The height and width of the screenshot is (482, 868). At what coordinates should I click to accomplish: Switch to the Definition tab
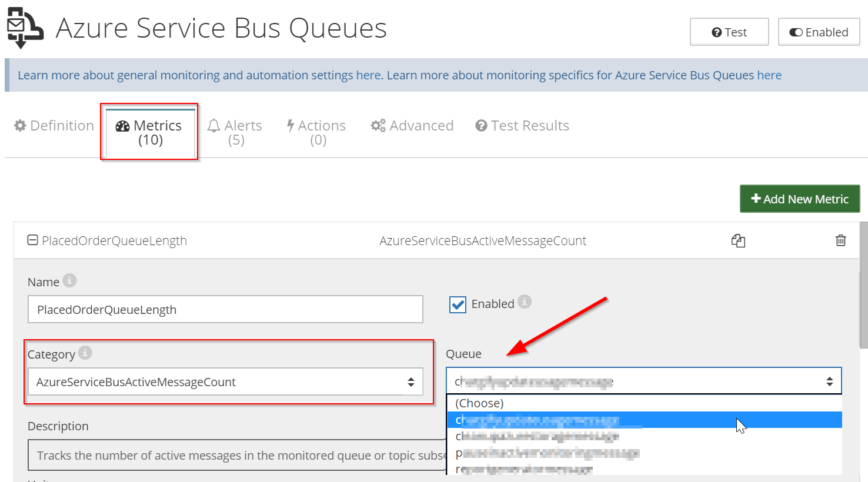pos(54,126)
